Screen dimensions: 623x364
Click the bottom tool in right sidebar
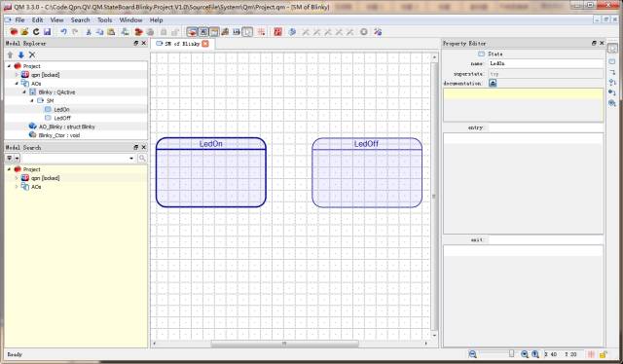click(x=612, y=103)
